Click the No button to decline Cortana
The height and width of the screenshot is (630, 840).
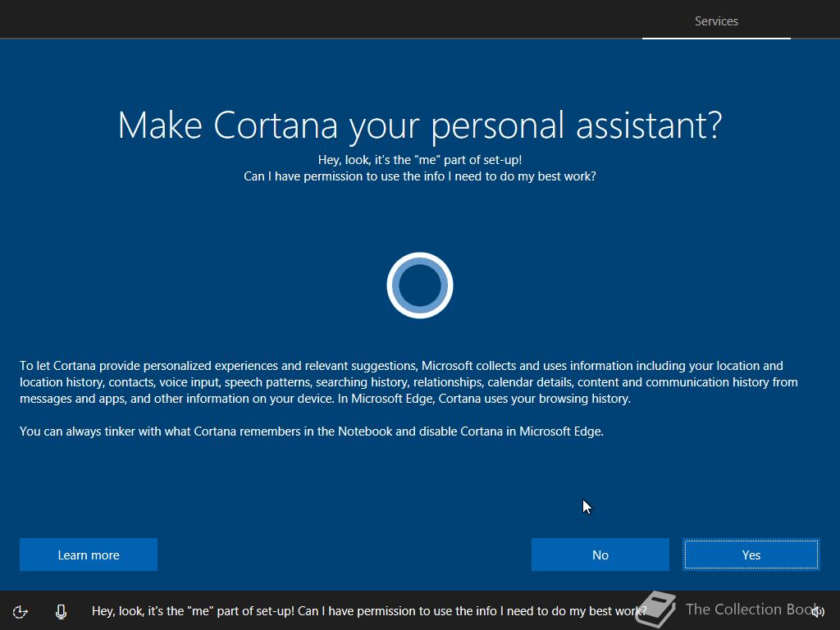point(600,555)
